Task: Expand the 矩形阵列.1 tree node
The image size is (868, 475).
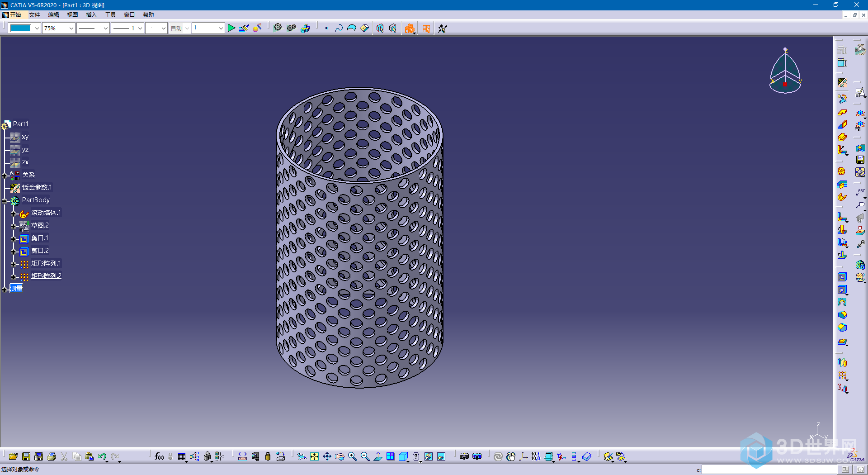Action: point(14,264)
